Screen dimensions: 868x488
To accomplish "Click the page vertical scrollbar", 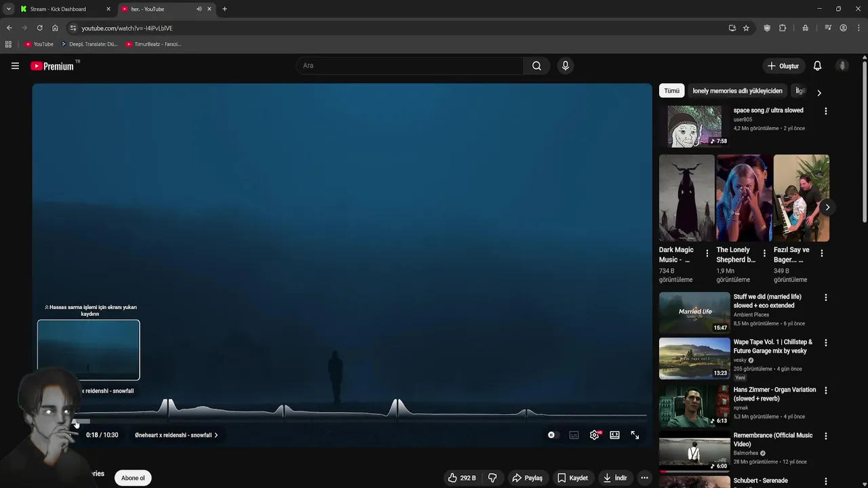I will coord(864,142).
